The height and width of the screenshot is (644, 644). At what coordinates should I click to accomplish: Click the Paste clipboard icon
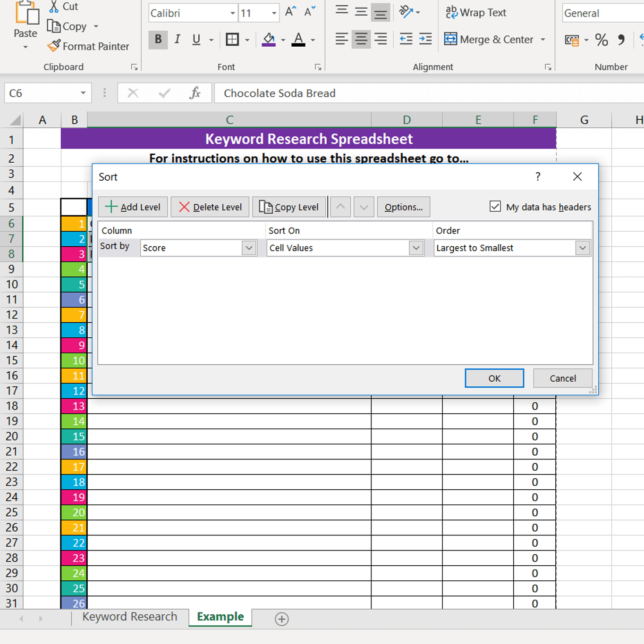pyautogui.click(x=26, y=12)
